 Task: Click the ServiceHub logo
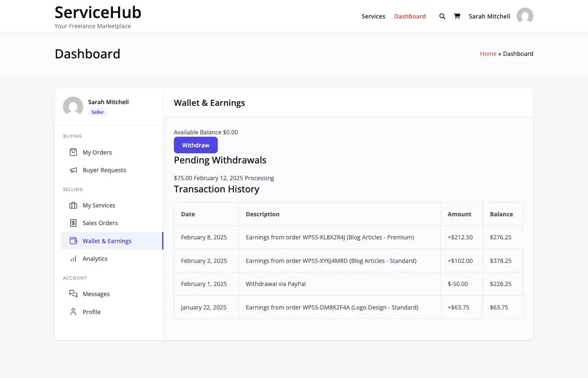click(x=98, y=12)
